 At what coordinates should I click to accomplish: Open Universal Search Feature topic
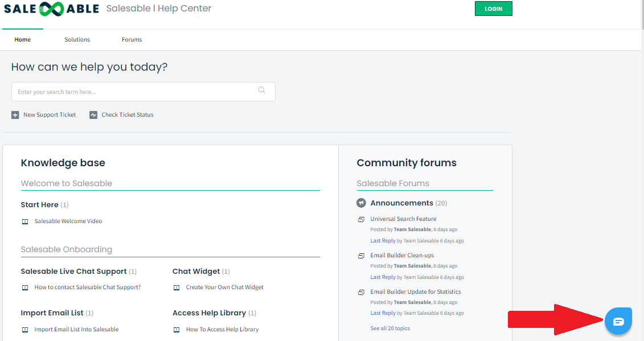coord(403,219)
